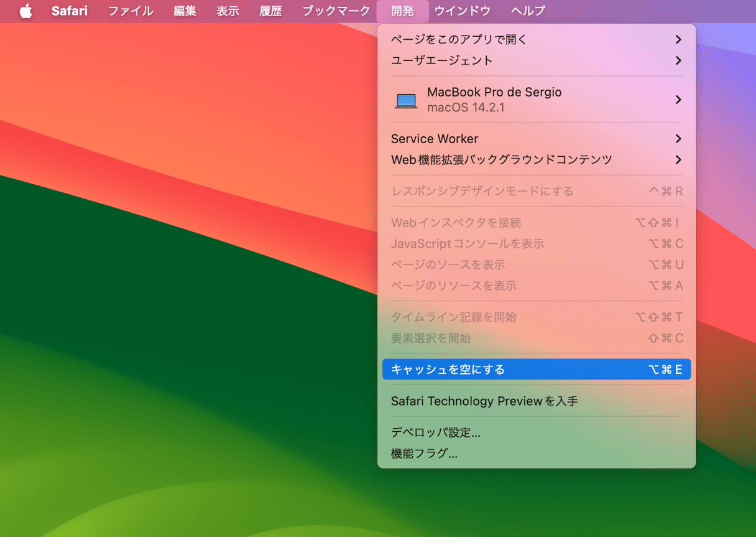Screen dimensions: 756x537
Task: Open the 履歴 menu
Action: 270,11
